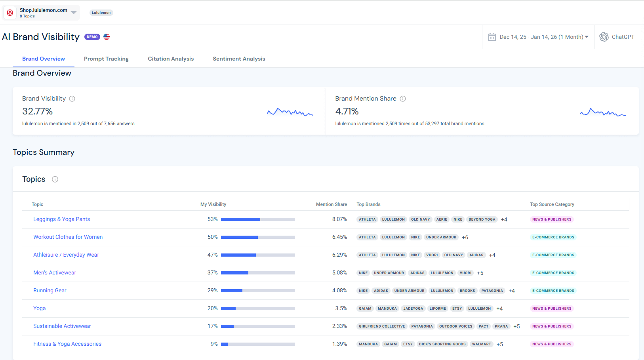This screenshot has width=644, height=360.
Task: Click the 53% visibility progress bar
Action: (258, 219)
